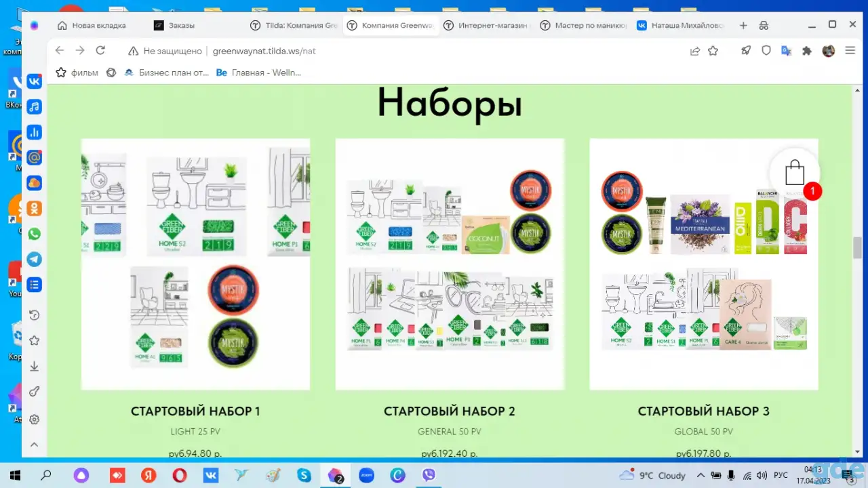
Task: Switch to the 'Новая вкладка' tab
Action: [x=98, y=26]
